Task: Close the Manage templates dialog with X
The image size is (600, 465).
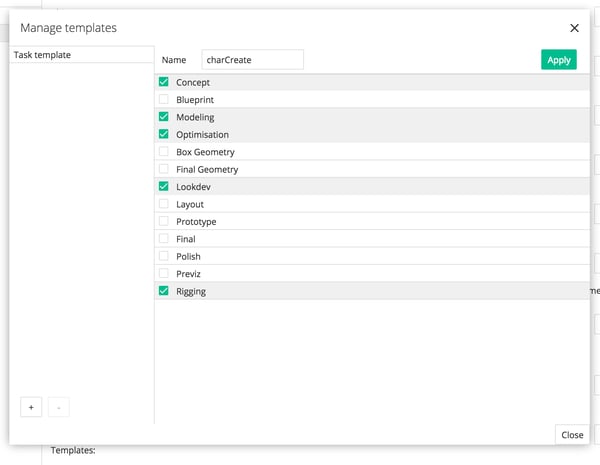Action: [574, 28]
